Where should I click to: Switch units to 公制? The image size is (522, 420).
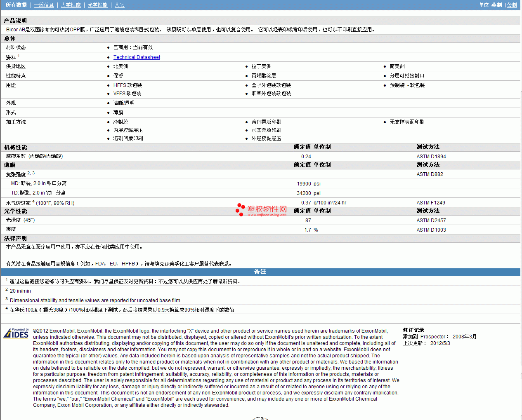(x=512, y=5)
